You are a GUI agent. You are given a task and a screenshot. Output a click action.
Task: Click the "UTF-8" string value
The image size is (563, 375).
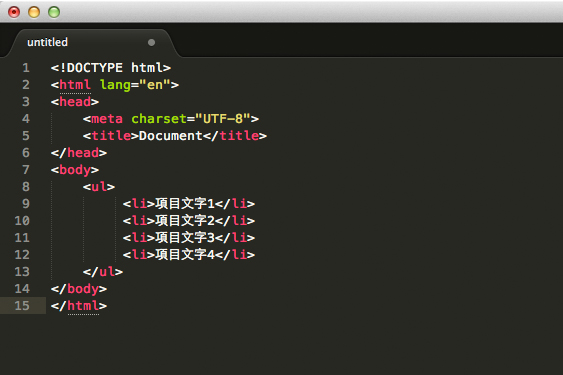pos(223,119)
